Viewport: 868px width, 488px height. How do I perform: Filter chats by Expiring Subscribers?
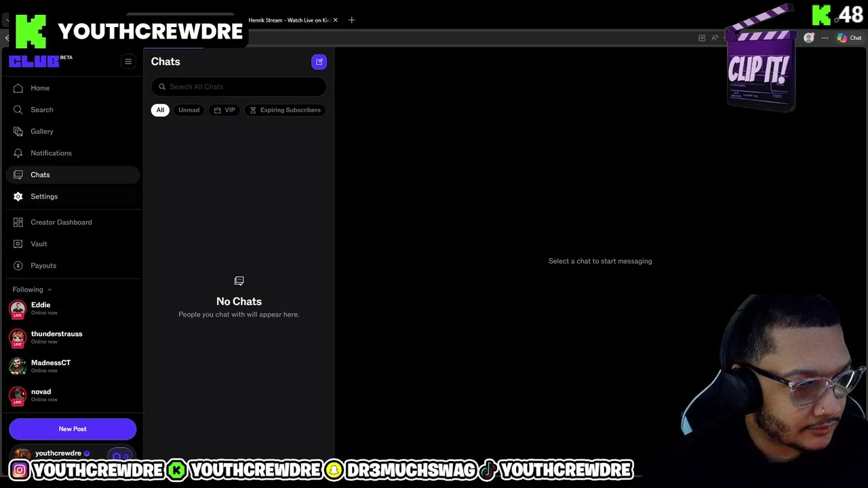coord(285,110)
